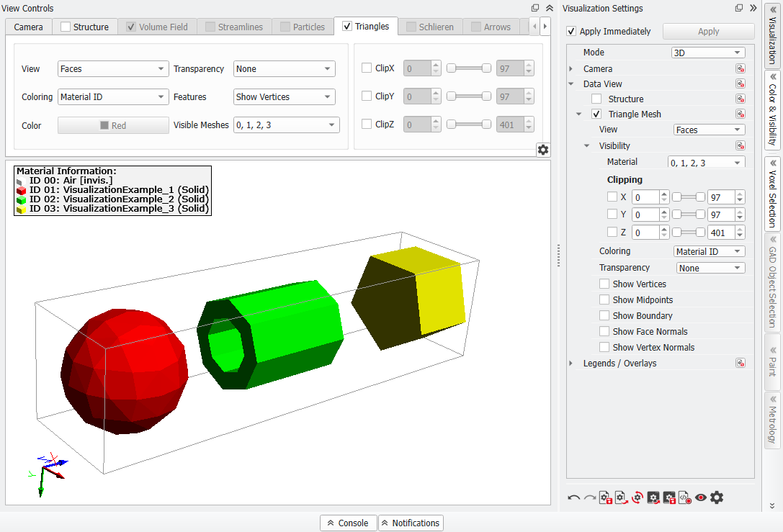Collapse the Visualization Settings panel sideways

[x=753, y=8]
